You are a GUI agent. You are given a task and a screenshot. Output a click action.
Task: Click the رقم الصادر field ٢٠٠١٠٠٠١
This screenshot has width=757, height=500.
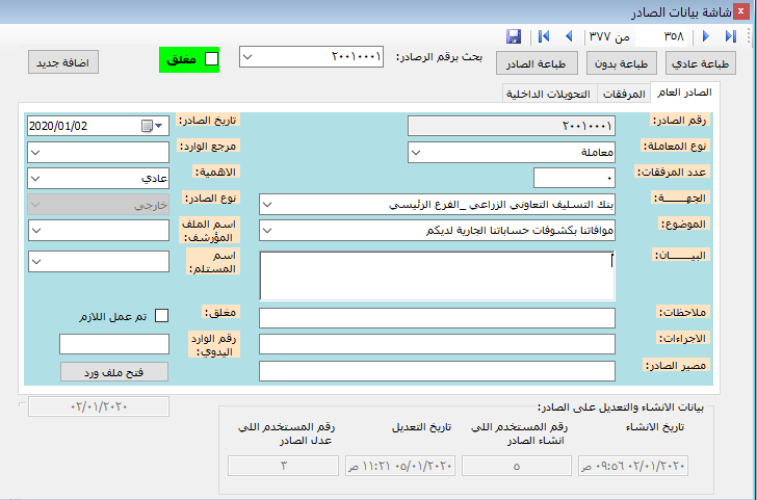(512, 126)
